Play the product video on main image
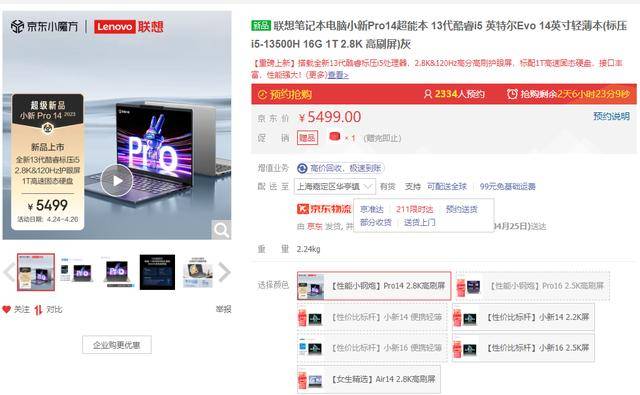This screenshot has height=395, width=640. [117, 180]
